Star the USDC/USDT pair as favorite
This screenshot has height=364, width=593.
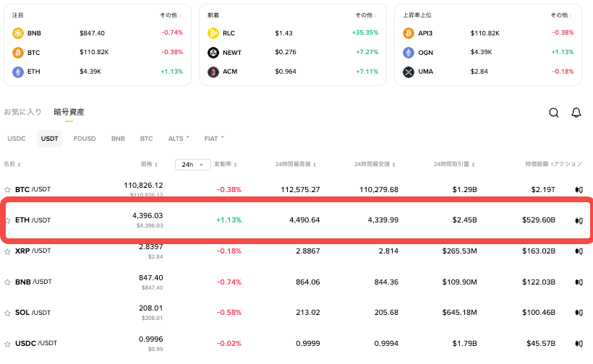7,343
